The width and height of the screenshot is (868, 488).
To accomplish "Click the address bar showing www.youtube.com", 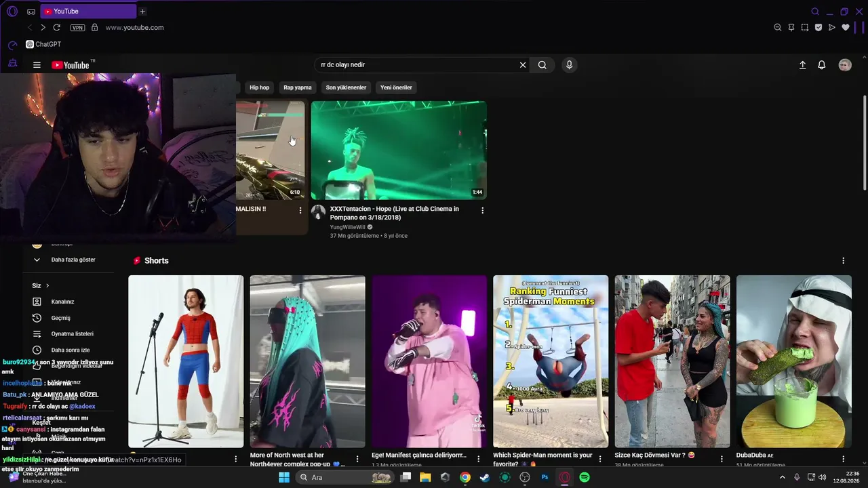I will point(135,28).
